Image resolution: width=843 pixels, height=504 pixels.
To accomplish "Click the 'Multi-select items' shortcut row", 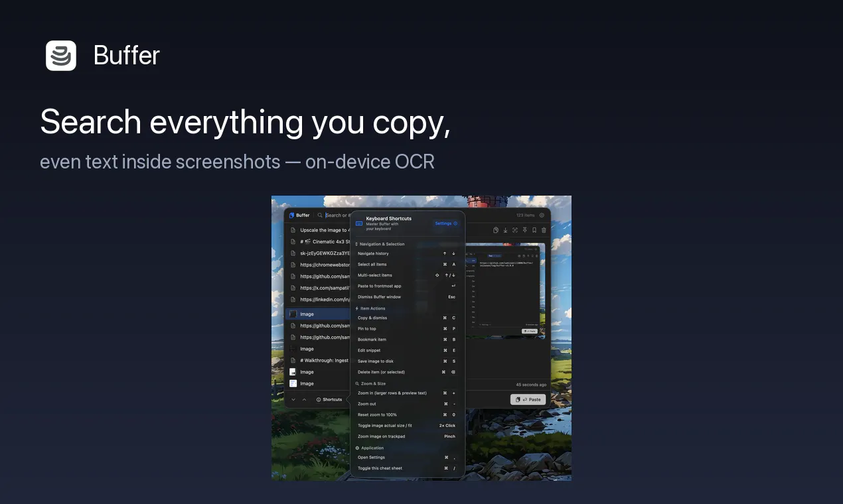I will (407, 275).
